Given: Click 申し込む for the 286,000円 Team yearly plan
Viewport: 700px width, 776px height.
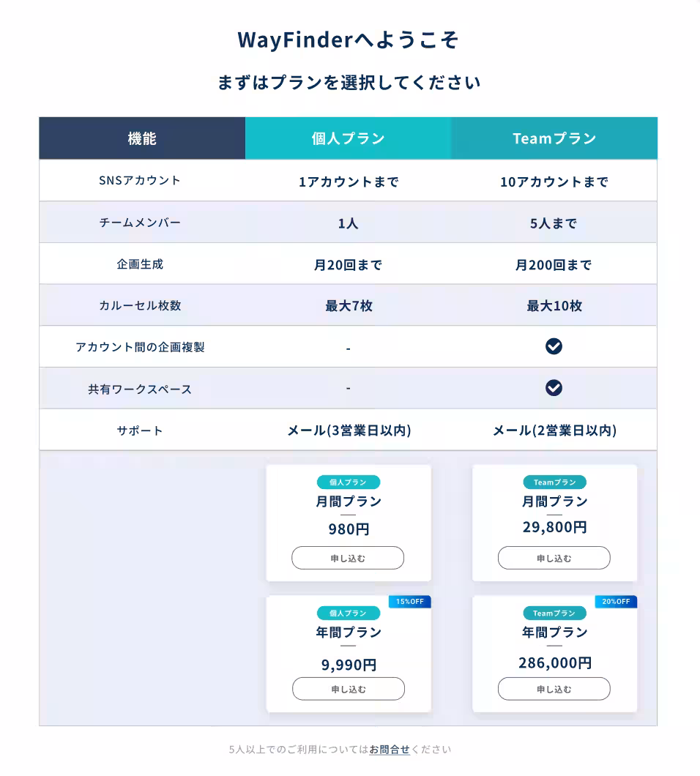Looking at the screenshot, I should coord(554,688).
